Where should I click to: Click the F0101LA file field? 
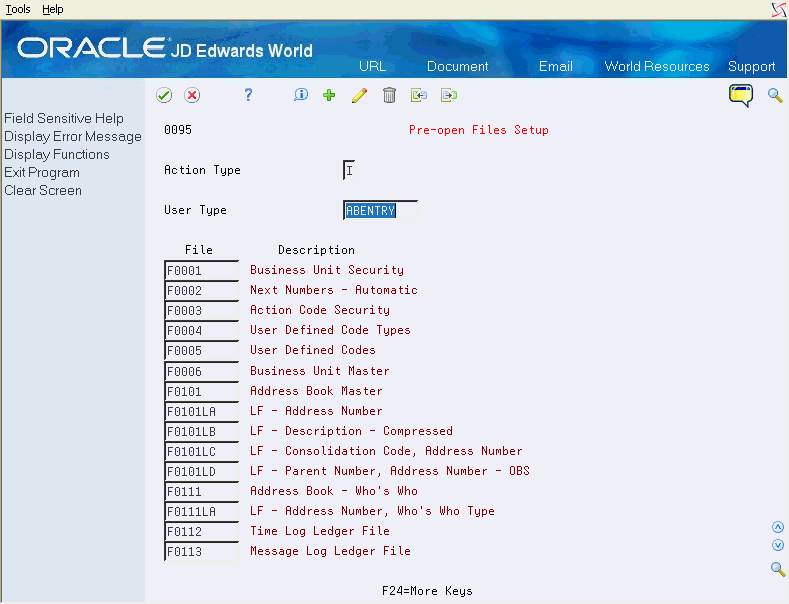click(x=201, y=412)
